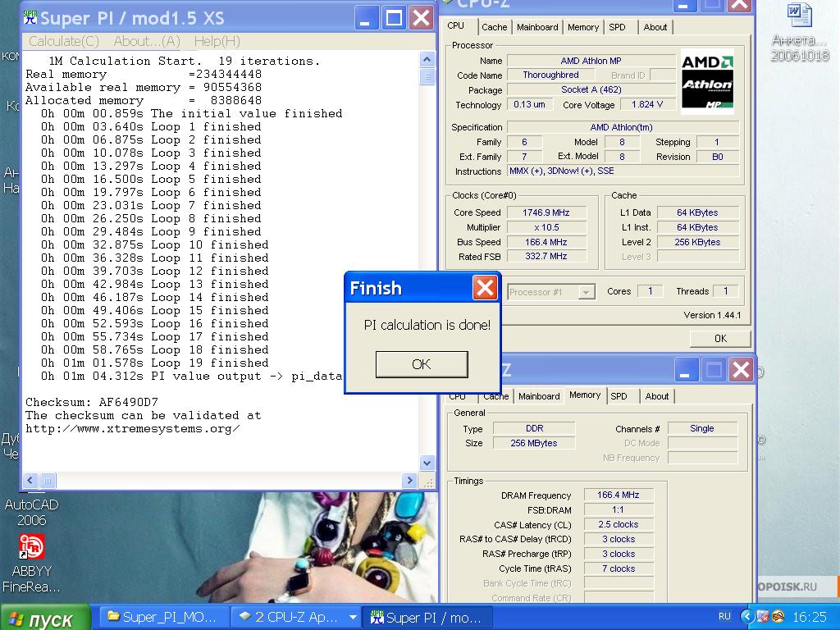The height and width of the screenshot is (630, 840).
Task: Click the OK button in upper CPU-Z window
Action: [720, 339]
